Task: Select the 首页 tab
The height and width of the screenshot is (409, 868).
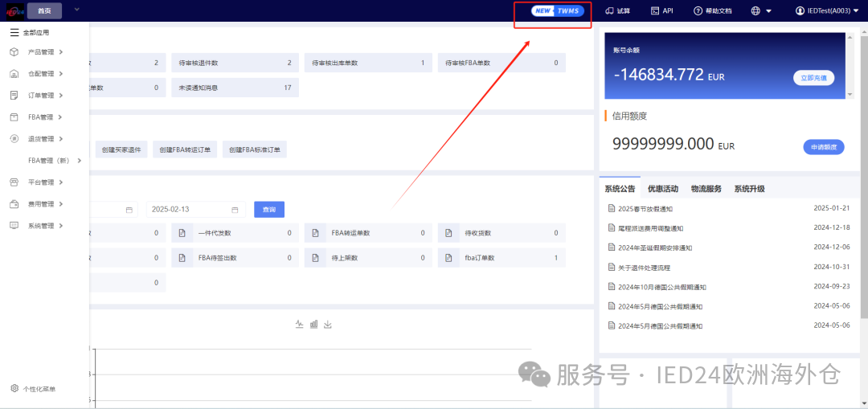Action: pos(44,10)
